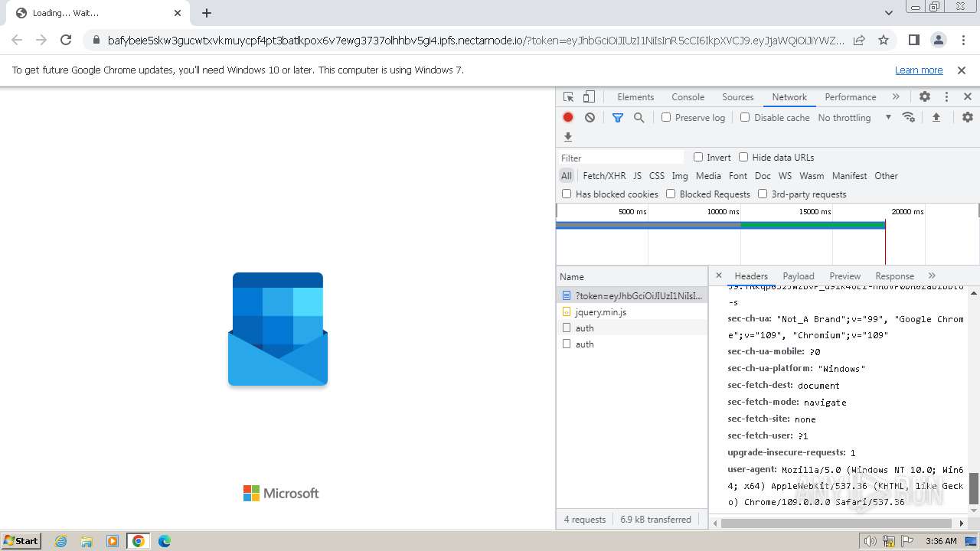
Task: Click the network timeline overview bar
Action: [720, 225]
